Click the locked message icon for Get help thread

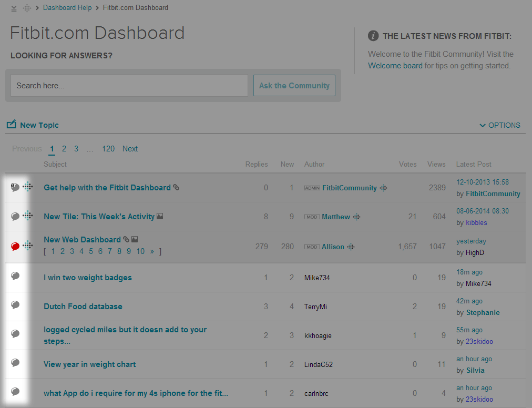pos(15,187)
